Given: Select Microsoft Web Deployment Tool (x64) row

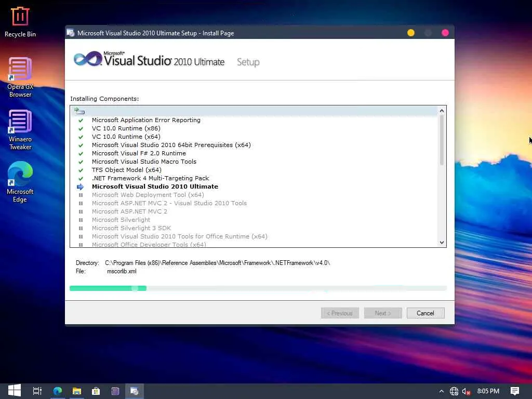Looking at the screenshot, I should (148, 195).
